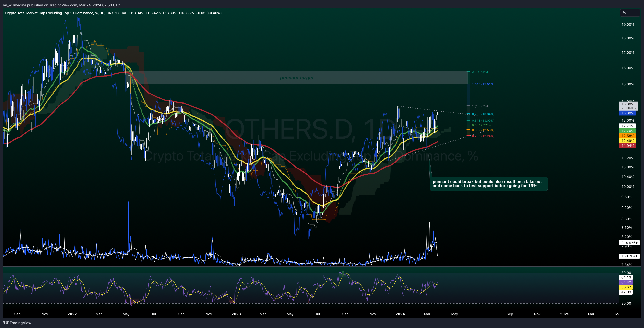Click the fib level label 0.786 (13.34%)
This screenshot has height=328, width=644.
483,114
